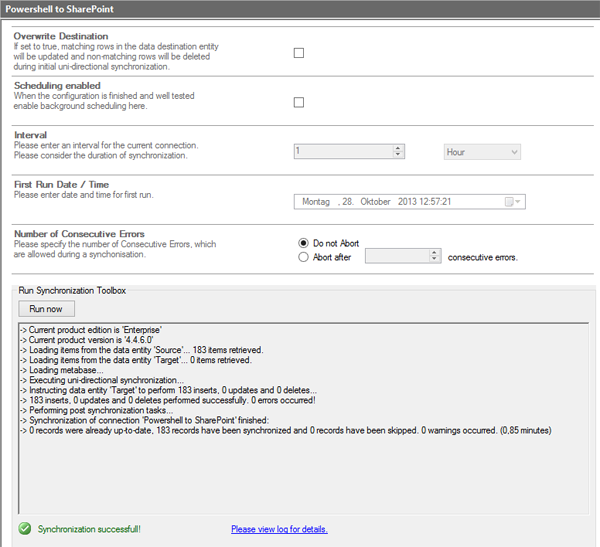Screen dimensions: 600x547
Task: Click the final log line with 0,85 minutes
Action: [x=286, y=431]
